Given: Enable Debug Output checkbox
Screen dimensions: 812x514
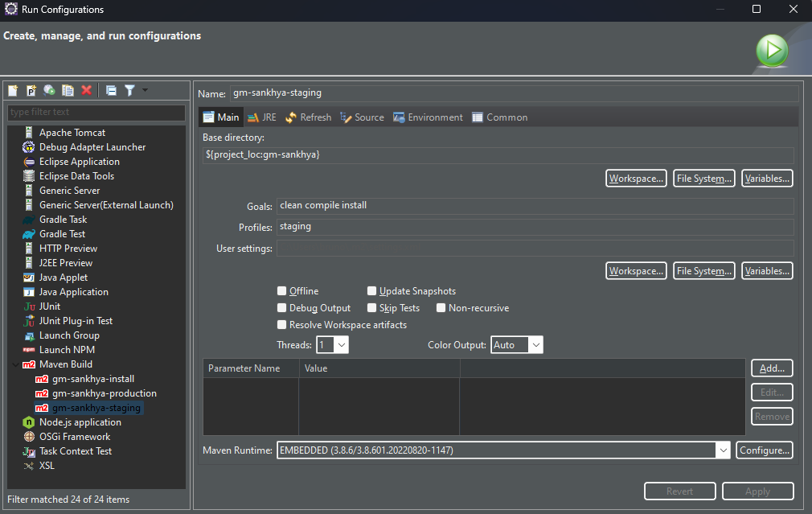Looking at the screenshot, I should pyautogui.click(x=281, y=308).
